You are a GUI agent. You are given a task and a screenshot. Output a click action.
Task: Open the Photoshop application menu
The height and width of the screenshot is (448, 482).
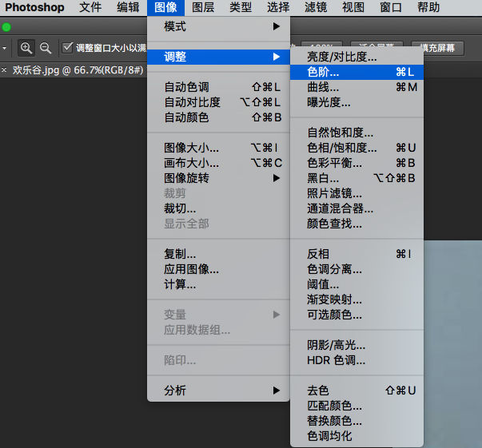coord(34,7)
